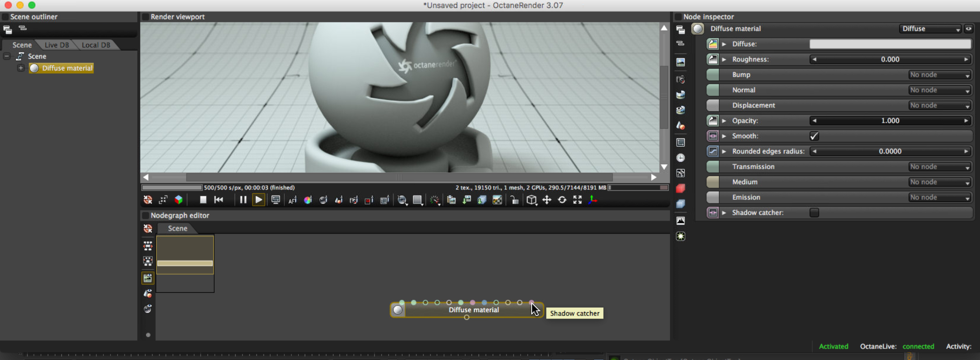This screenshot has height=360, width=980.
Task: Click the Rounded edges radius slider
Action: coord(890,151)
